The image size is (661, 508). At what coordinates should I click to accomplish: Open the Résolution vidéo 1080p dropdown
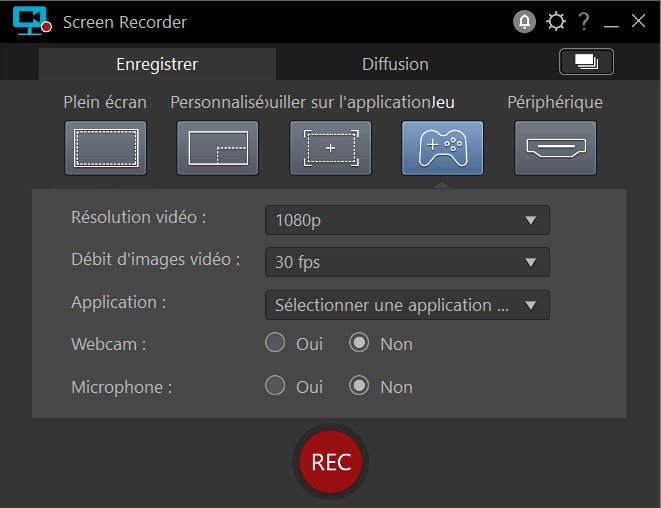tap(407, 220)
